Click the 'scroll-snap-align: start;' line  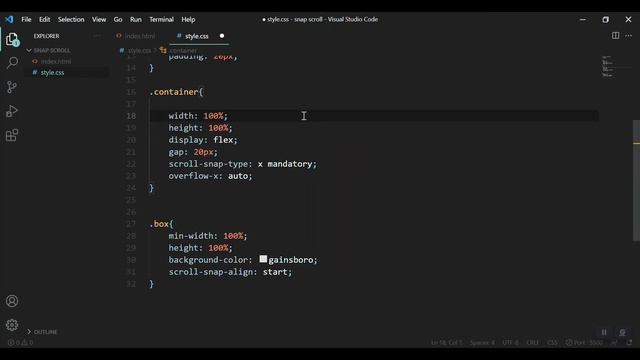click(230, 272)
